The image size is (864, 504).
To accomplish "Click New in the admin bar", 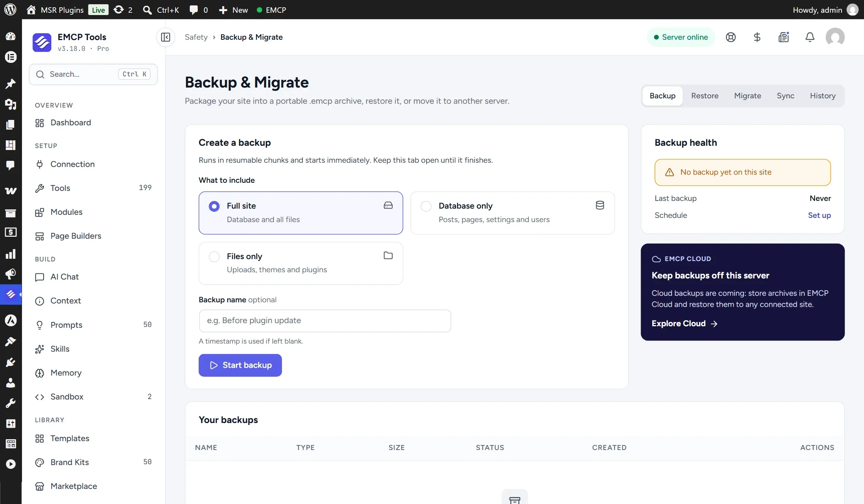I will [x=233, y=10].
